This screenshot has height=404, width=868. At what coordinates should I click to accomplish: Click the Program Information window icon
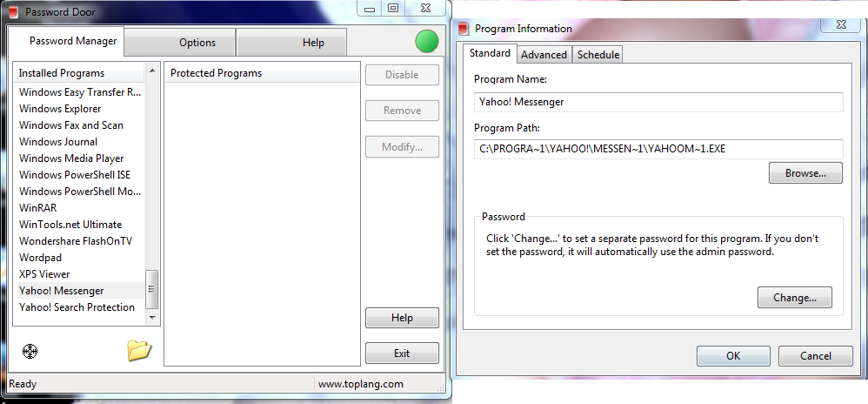click(464, 28)
